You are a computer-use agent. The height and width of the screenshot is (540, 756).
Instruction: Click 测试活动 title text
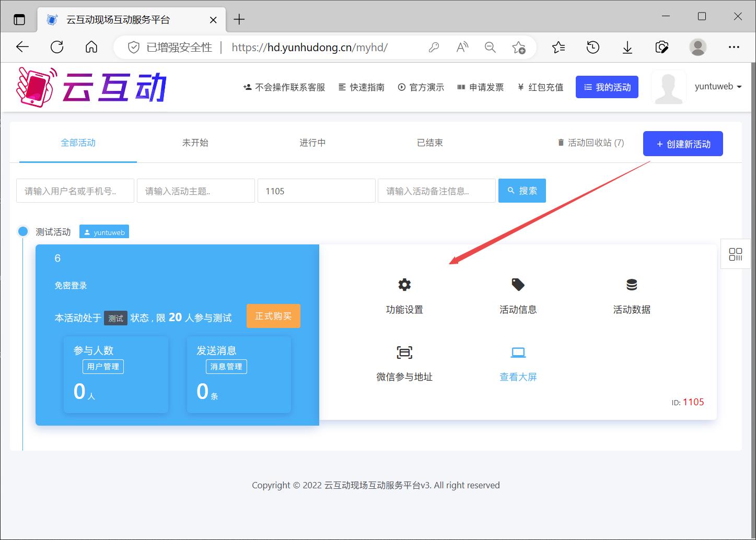[53, 232]
